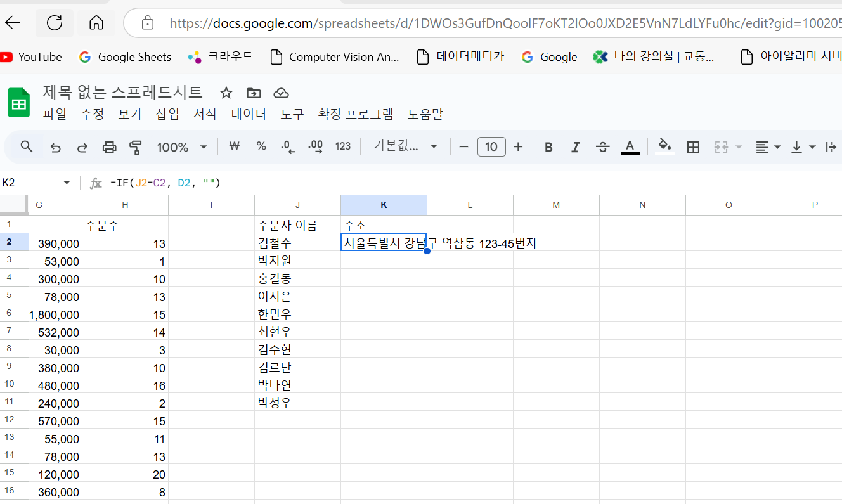
Task: Open the text wrapping options
Action: pyautogui.click(x=831, y=147)
